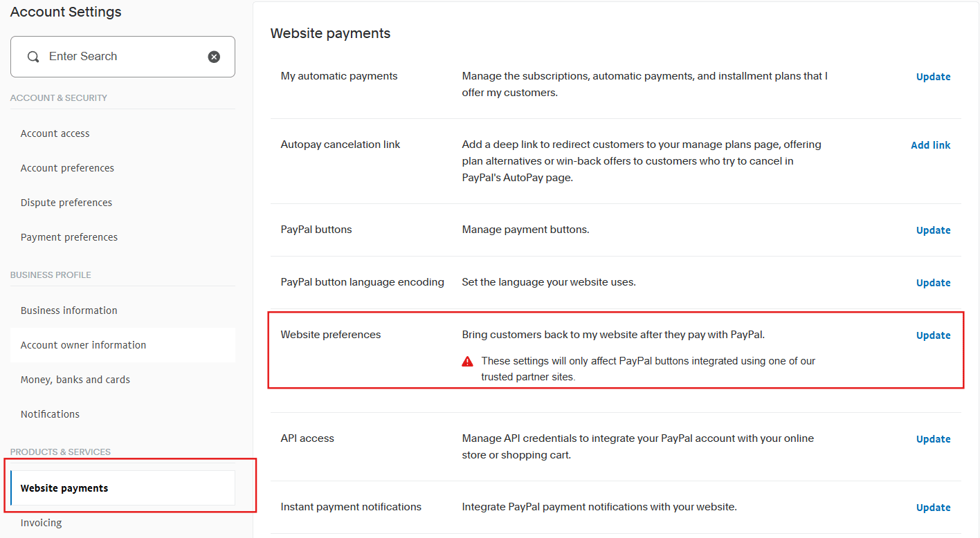Update API access credentials

point(934,439)
